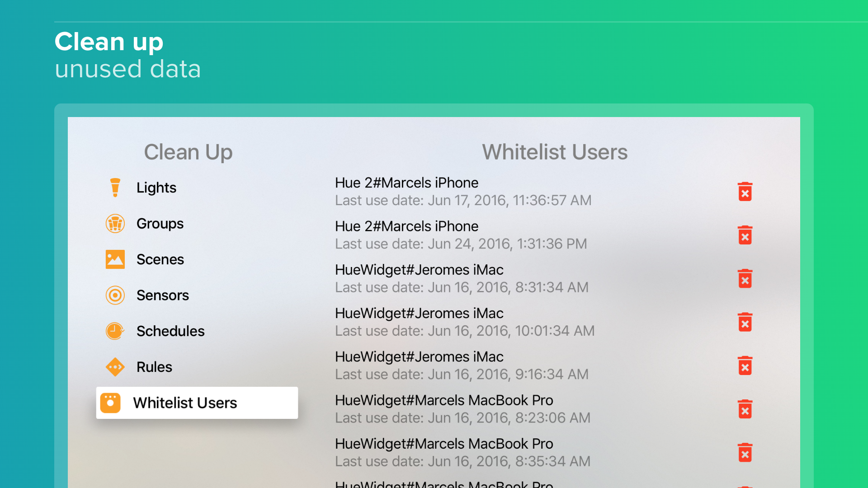
Task: Select the Scenes category label
Action: 160,259
